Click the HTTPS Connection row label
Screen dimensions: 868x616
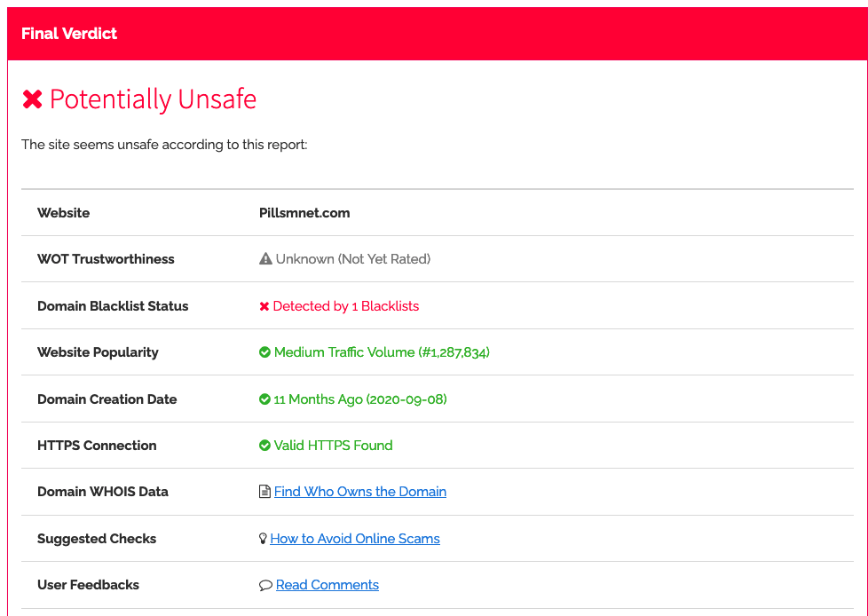point(97,446)
